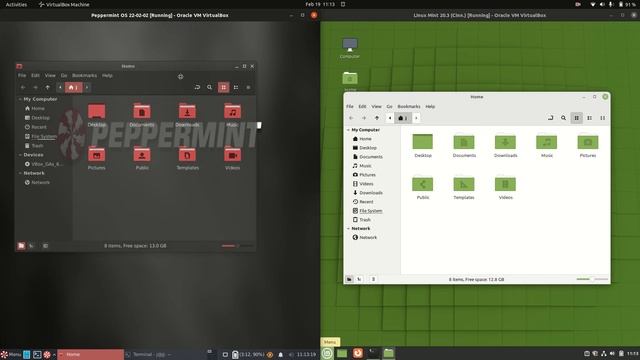Open Edit menu in Mint file manager
Image resolution: width=640 pixels, height=360 pixels.
click(362, 107)
